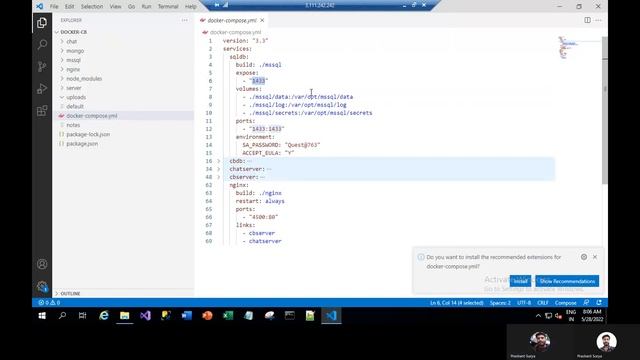Open the Explorer view in activity bar
The height and width of the screenshot is (360, 640).
pos(42,23)
